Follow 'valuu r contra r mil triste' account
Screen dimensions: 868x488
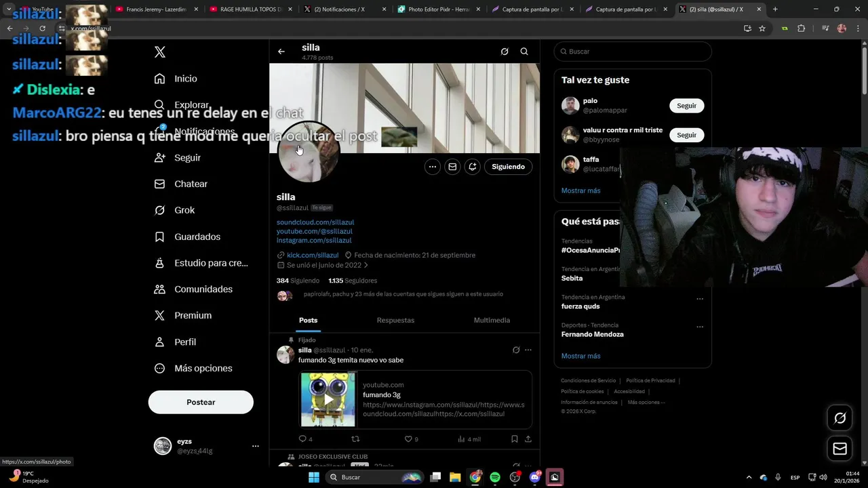click(687, 135)
